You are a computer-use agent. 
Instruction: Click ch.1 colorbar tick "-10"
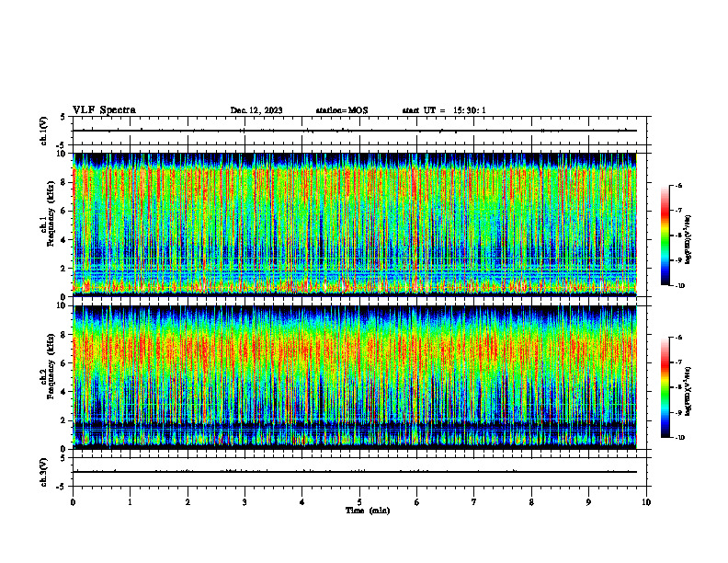(x=679, y=286)
